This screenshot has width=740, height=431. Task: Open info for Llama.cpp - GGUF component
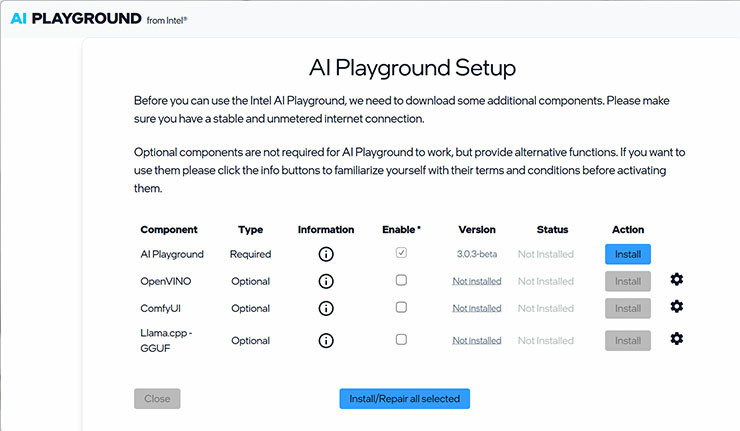pyautogui.click(x=326, y=340)
